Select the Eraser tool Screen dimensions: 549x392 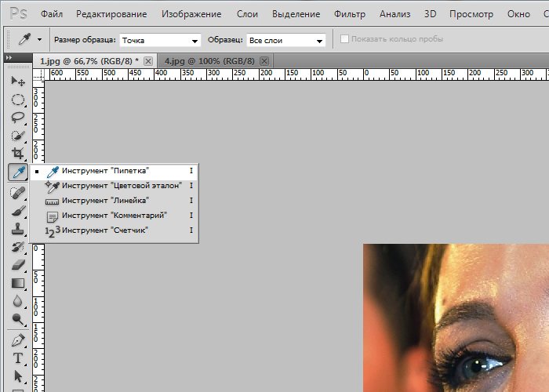point(17,265)
